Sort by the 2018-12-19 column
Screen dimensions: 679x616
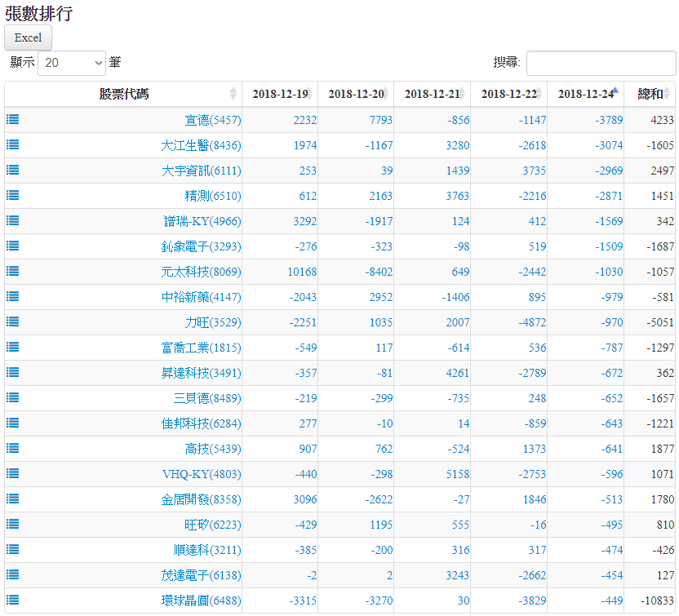(279, 94)
